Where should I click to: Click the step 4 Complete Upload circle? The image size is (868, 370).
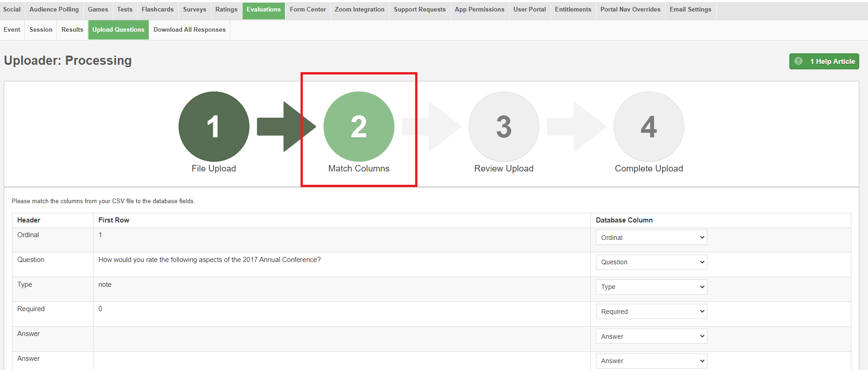pos(648,126)
